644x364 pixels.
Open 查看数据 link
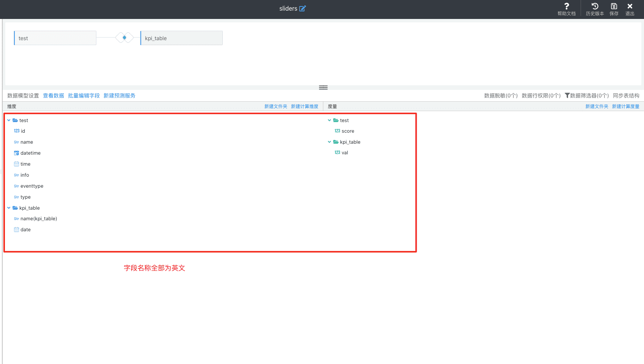pos(54,96)
